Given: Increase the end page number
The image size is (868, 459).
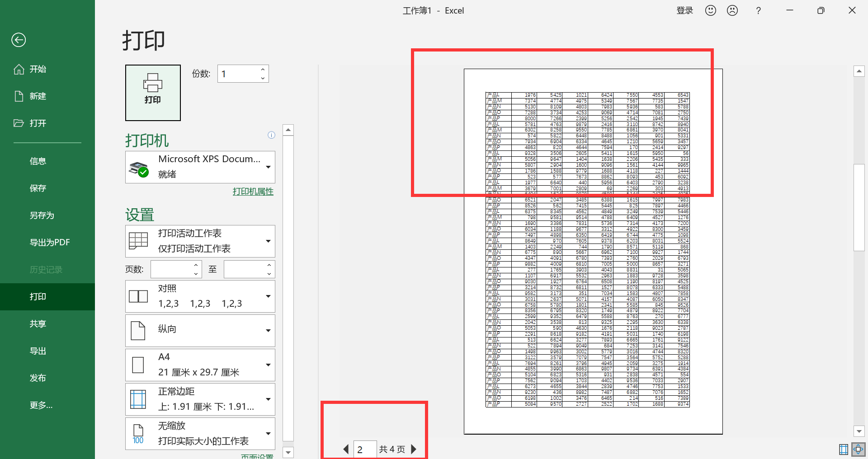Looking at the screenshot, I should [269, 265].
